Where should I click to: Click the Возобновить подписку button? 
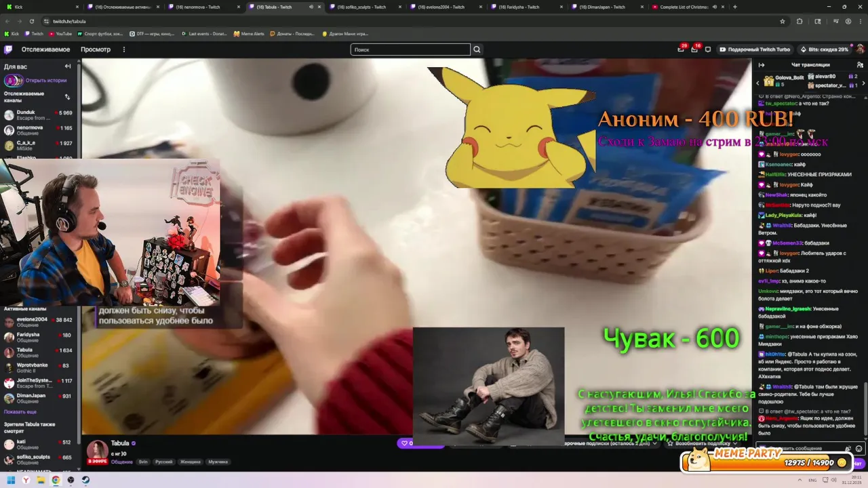[x=703, y=443]
